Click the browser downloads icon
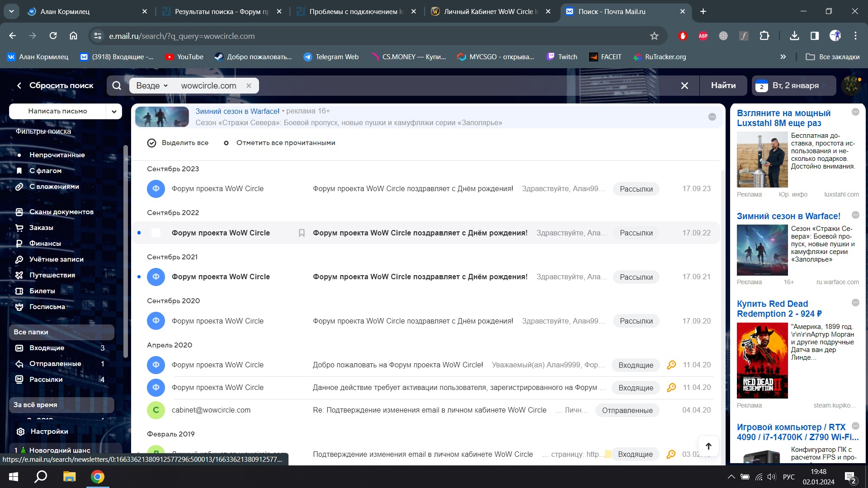868x488 pixels. pos(794,36)
